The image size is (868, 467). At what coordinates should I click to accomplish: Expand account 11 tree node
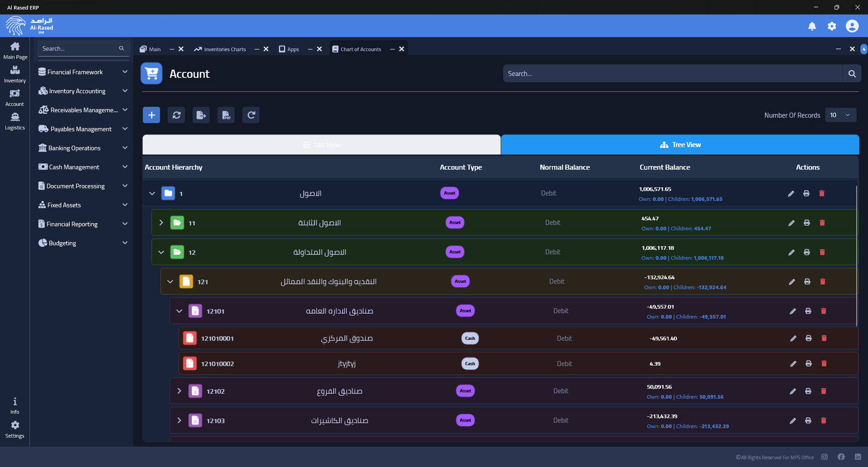coord(161,223)
